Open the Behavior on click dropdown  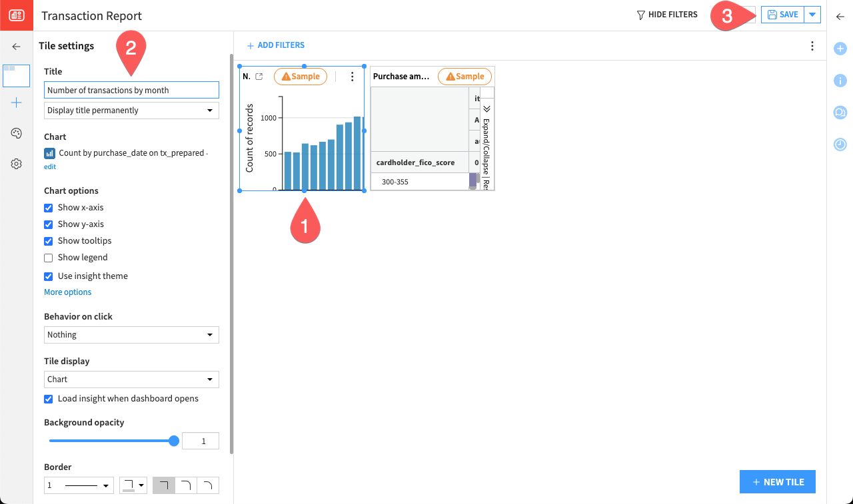131,334
